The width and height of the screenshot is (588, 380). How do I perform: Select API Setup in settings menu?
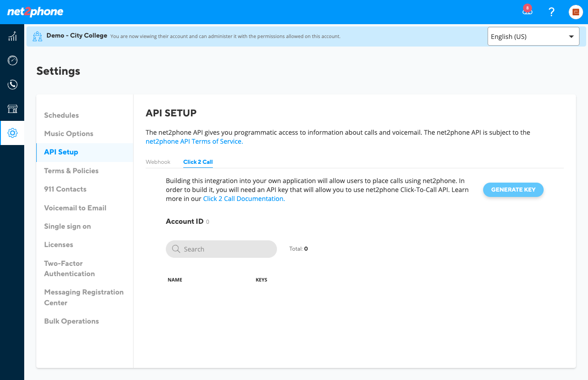[61, 152]
